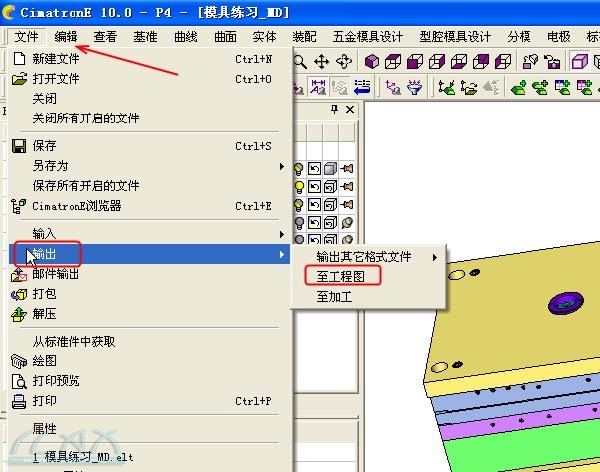This screenshot has width=600, height=472.
Task: Open the 装配 menu
Action: point(305,37)
